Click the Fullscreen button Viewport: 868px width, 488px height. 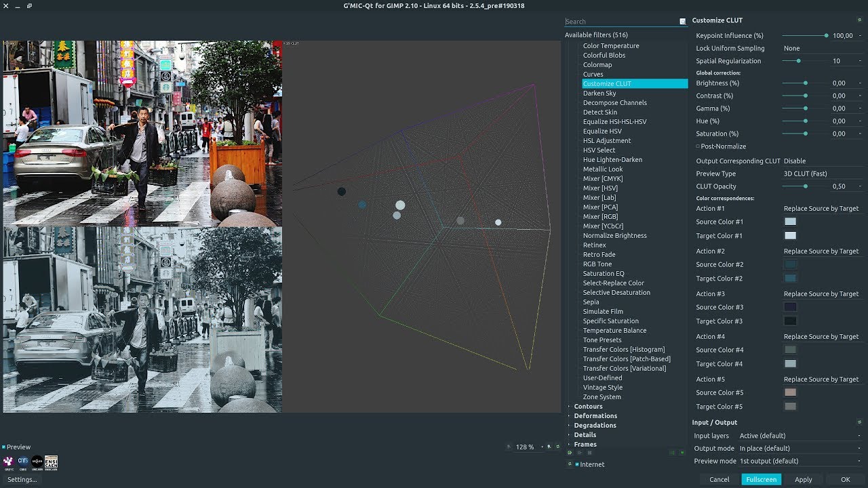point(762,479)
